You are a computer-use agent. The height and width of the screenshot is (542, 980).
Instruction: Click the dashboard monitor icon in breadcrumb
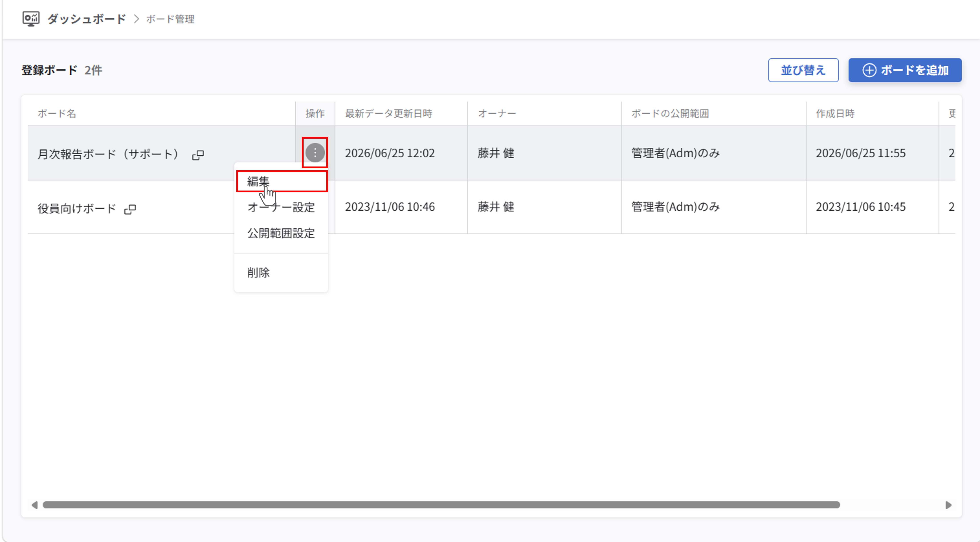(31, 19)
